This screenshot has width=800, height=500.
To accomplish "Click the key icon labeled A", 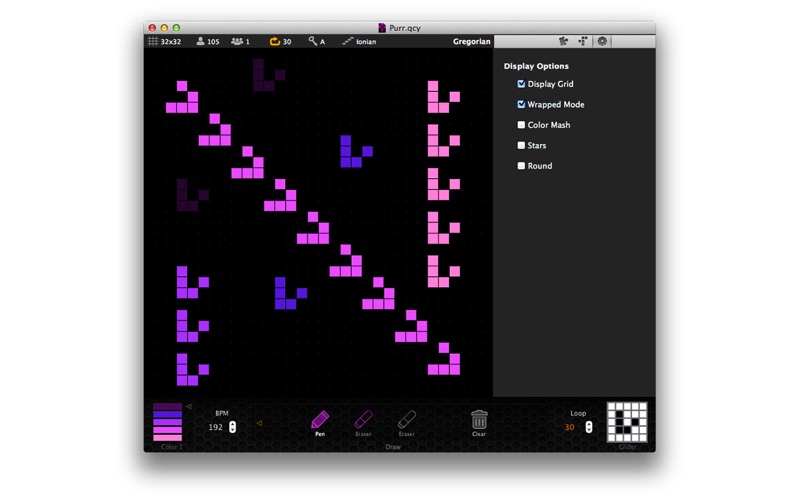I will click(x=312, y=41).
